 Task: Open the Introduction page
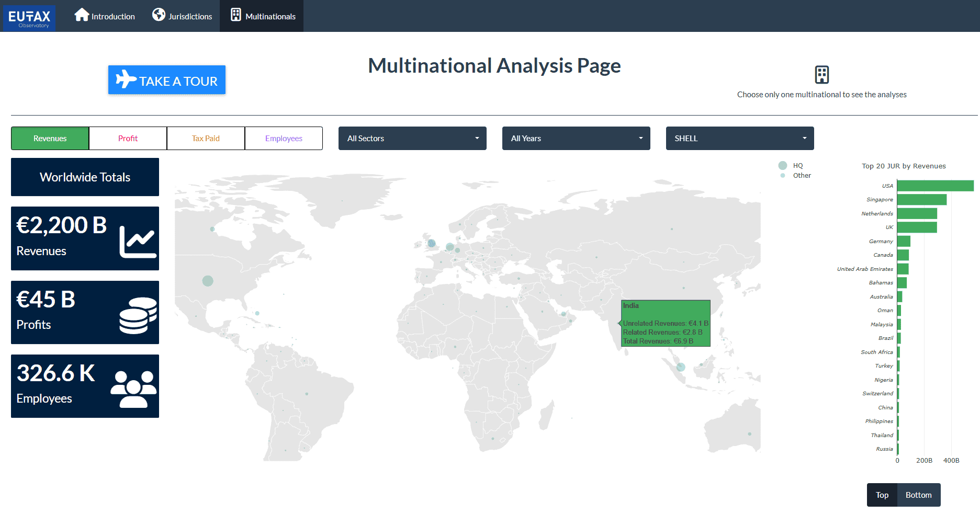click(x=113, y=17)
